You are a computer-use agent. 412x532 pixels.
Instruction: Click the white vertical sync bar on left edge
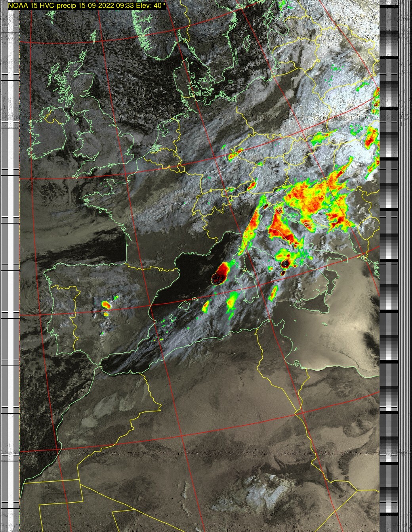click(16, 266)
